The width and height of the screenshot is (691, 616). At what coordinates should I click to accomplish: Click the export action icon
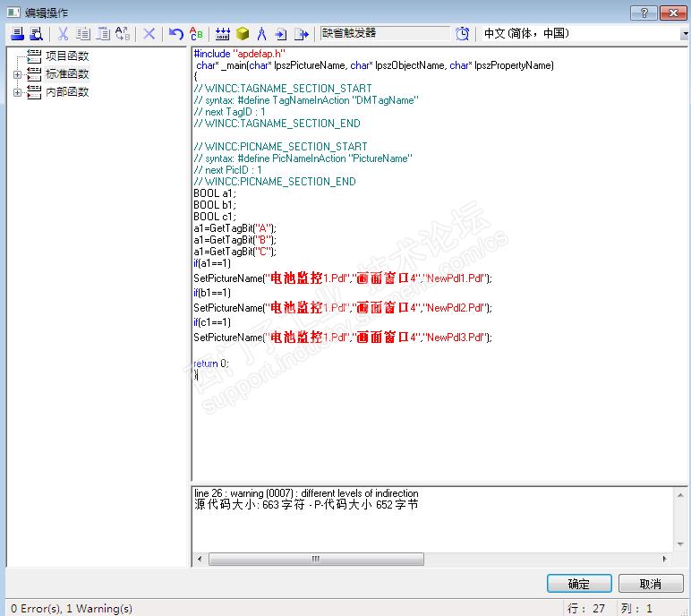(302, 34)
